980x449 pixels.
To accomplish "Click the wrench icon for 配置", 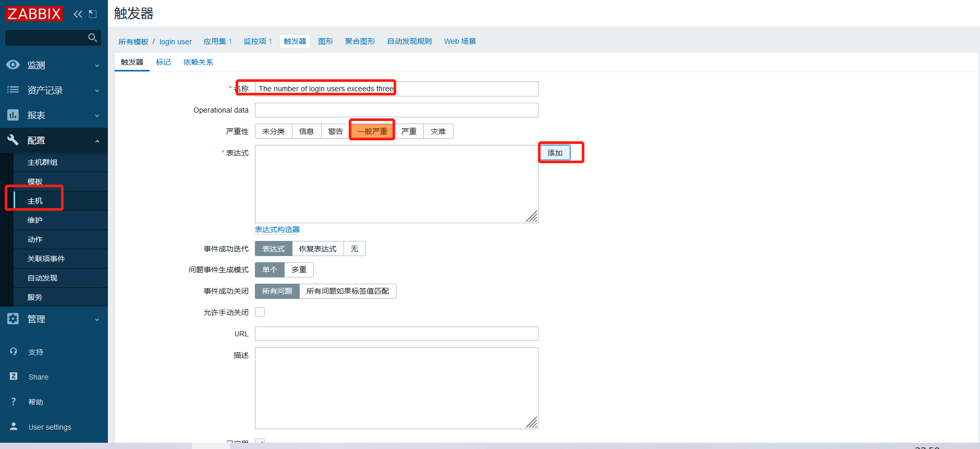I will (13, 140).
